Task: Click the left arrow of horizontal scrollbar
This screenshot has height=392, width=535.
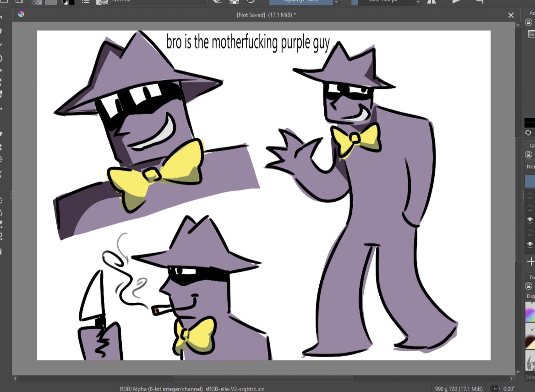Action: (x=15, y=379)
